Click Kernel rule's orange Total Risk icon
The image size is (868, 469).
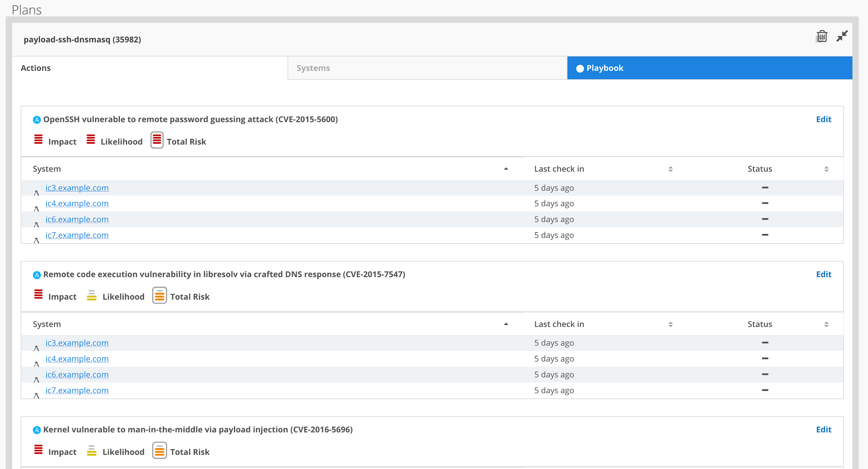pyautogui.click(x=159, y=451)
